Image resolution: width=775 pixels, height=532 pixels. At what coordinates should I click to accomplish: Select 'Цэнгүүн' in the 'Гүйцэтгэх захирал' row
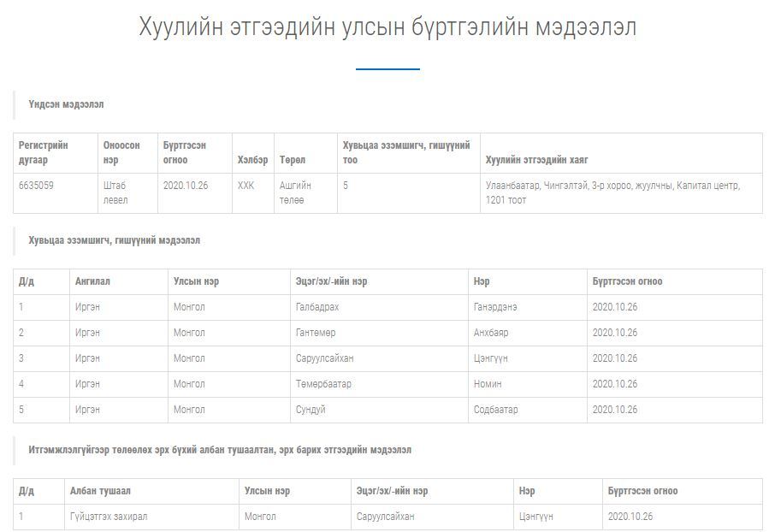535,517
